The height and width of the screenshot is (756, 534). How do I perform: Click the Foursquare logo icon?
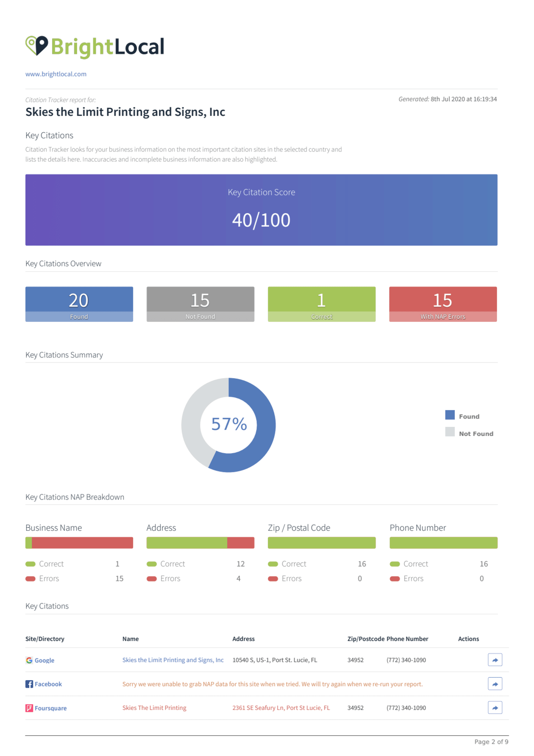pyautogui.click(x=29, y=708)
